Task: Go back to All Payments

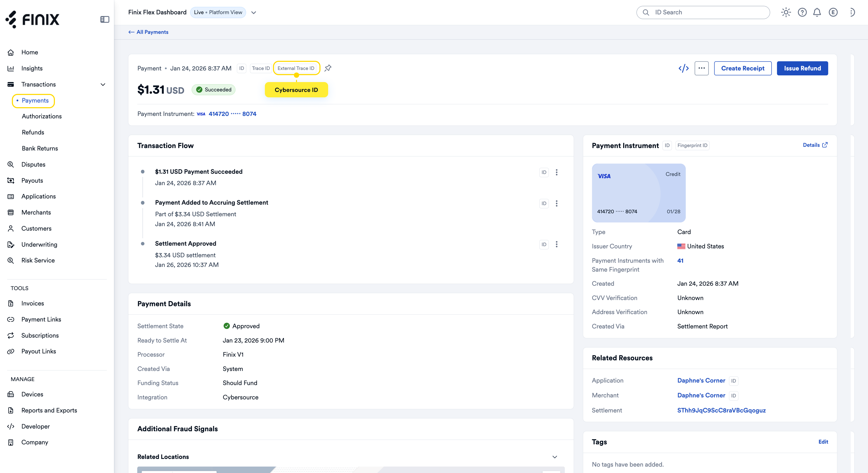Action: pyautogui.click(x=148, y=32)
